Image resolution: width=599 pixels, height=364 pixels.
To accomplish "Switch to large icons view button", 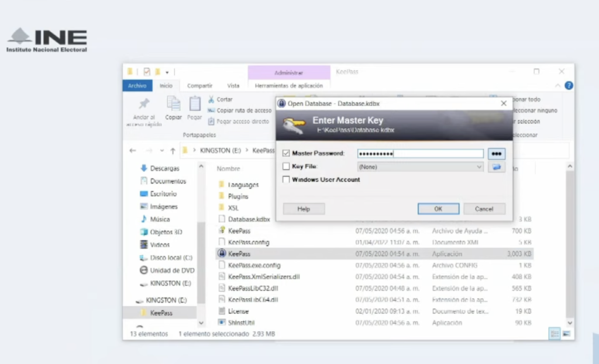I will [566, 334].
